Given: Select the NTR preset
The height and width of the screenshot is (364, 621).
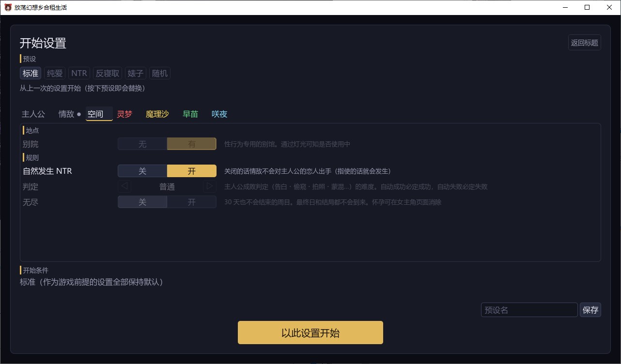Looking at the screenshot, I should [x=79, y=73].
